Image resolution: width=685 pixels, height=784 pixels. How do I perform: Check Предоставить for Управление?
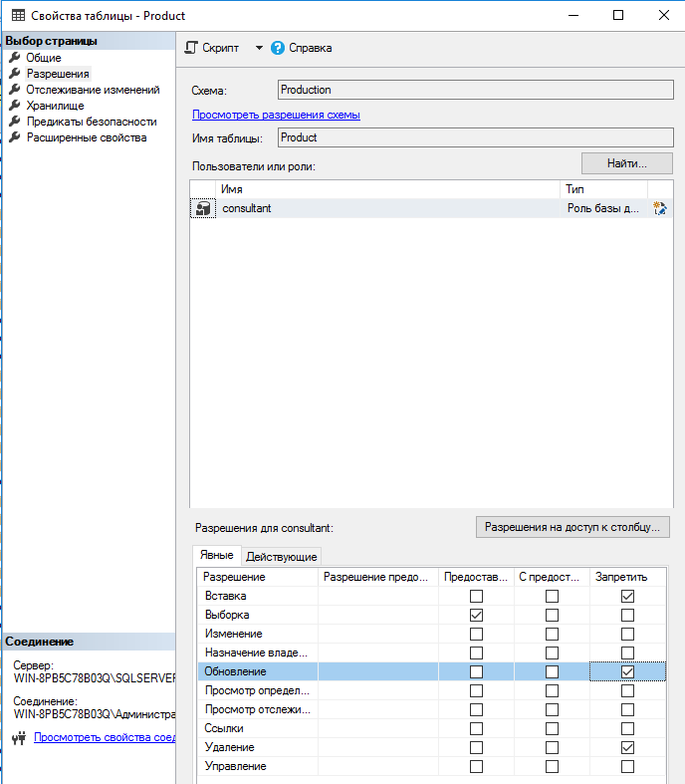[x=476, y=766]
